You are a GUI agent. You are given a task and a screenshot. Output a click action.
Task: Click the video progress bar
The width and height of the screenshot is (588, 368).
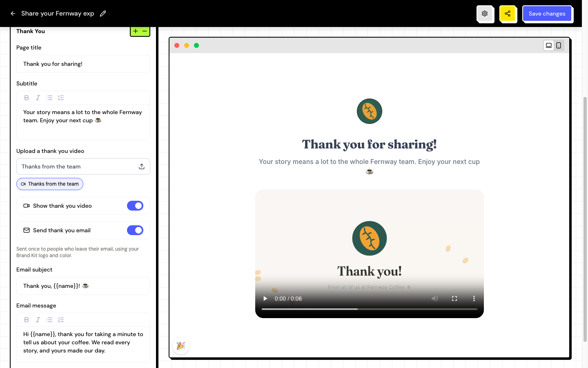point(370,309)
